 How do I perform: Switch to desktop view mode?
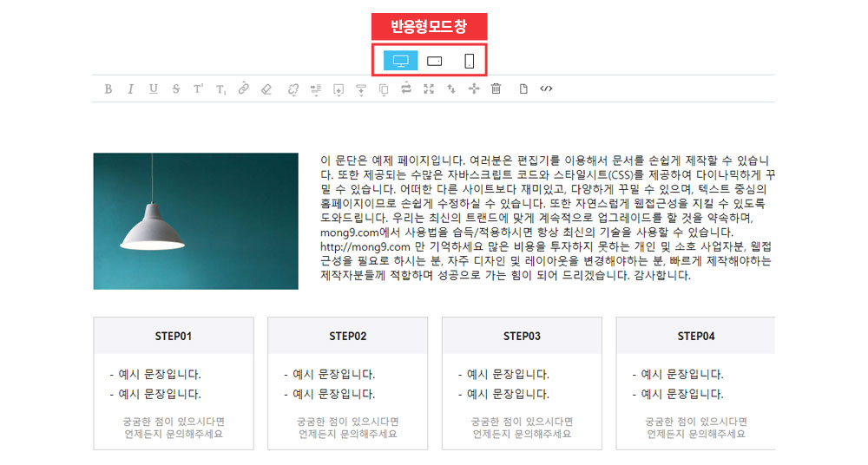(x=400, y=61)
